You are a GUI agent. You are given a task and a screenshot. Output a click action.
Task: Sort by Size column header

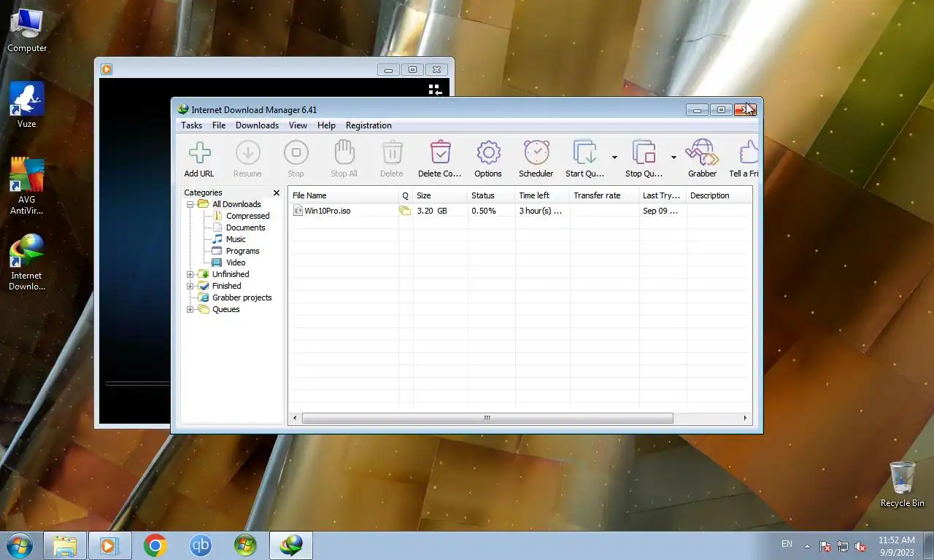(x=440, y=195)
